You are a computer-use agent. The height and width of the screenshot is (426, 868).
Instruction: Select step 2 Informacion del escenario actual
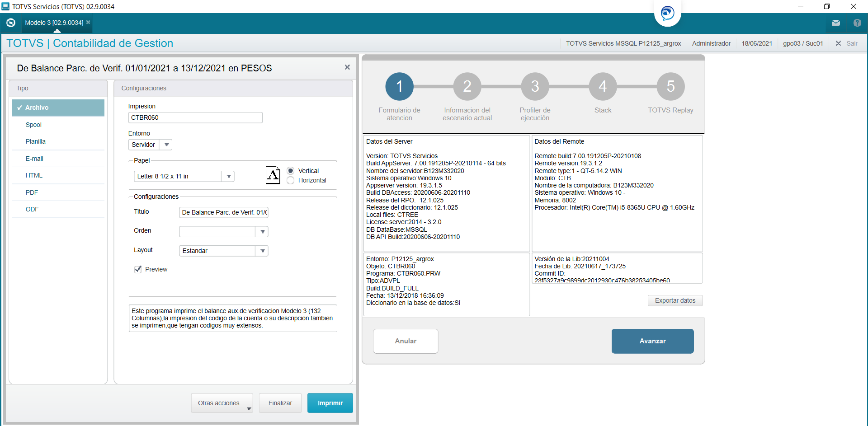(x=467, y=86)
